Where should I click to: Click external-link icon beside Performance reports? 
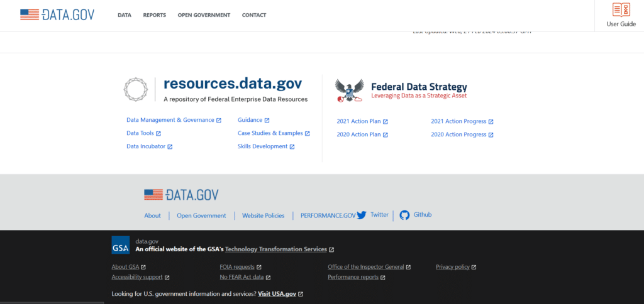point(383,278)
